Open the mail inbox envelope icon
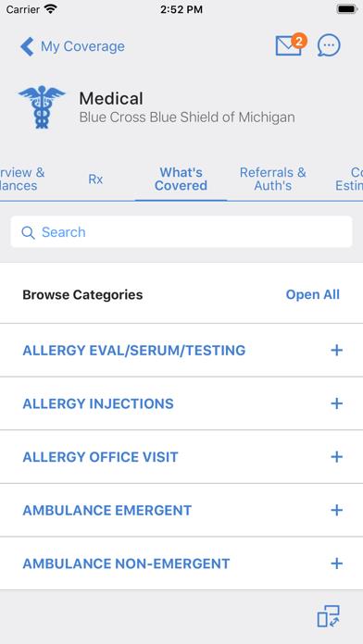Viewport: 363px width, 644px height. coord(288,45)
